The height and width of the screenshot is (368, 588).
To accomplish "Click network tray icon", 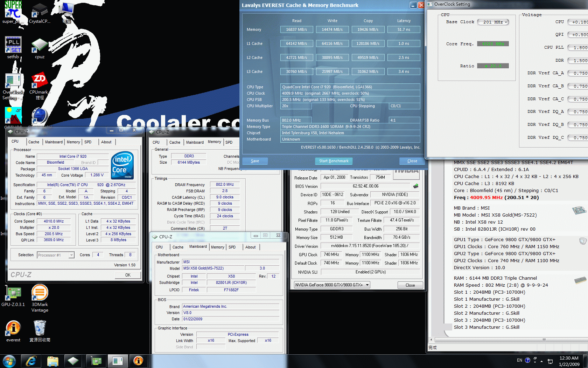I will coord(550,361).
